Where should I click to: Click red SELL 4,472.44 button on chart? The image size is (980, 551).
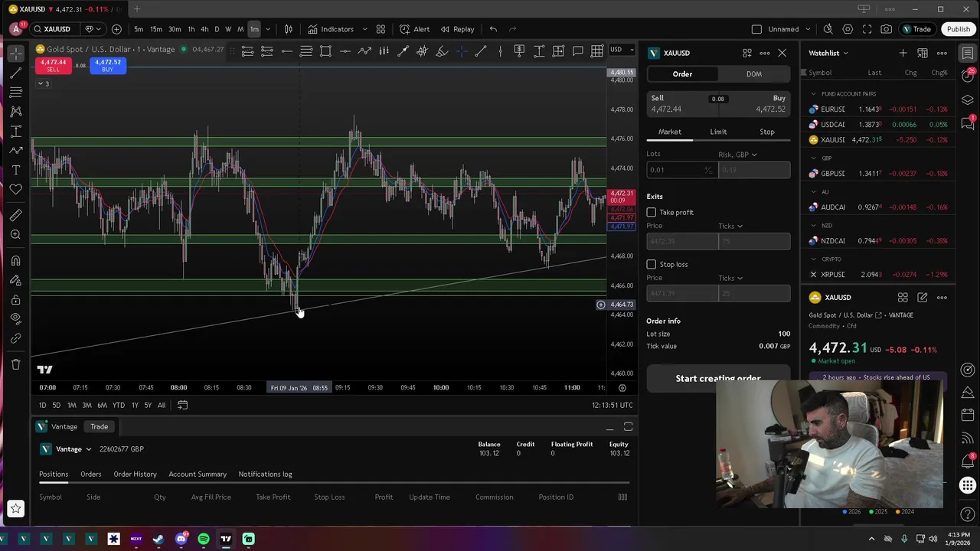(x=53, y=66)
